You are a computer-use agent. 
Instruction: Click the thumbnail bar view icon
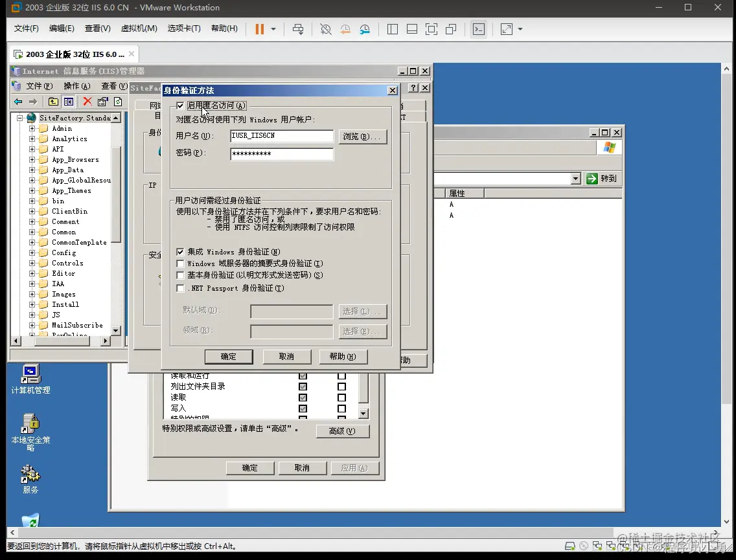tap(412, 29)
